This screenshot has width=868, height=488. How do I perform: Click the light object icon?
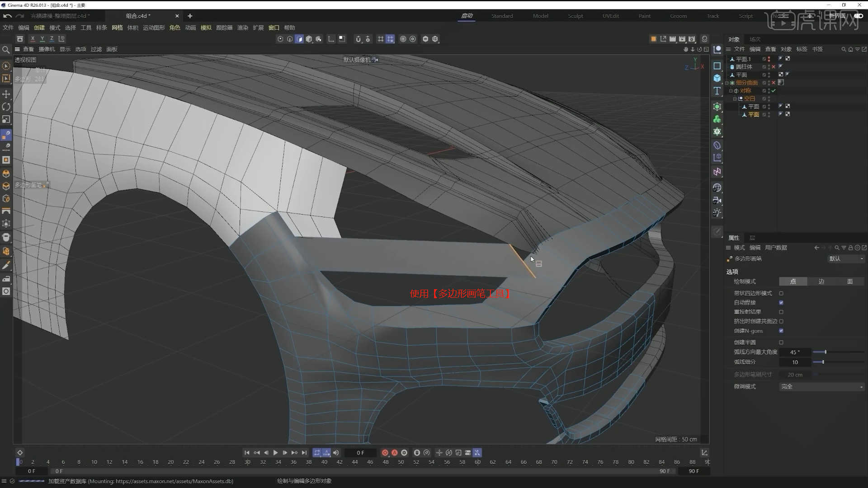pyautogui.click(x=717, y=213)
